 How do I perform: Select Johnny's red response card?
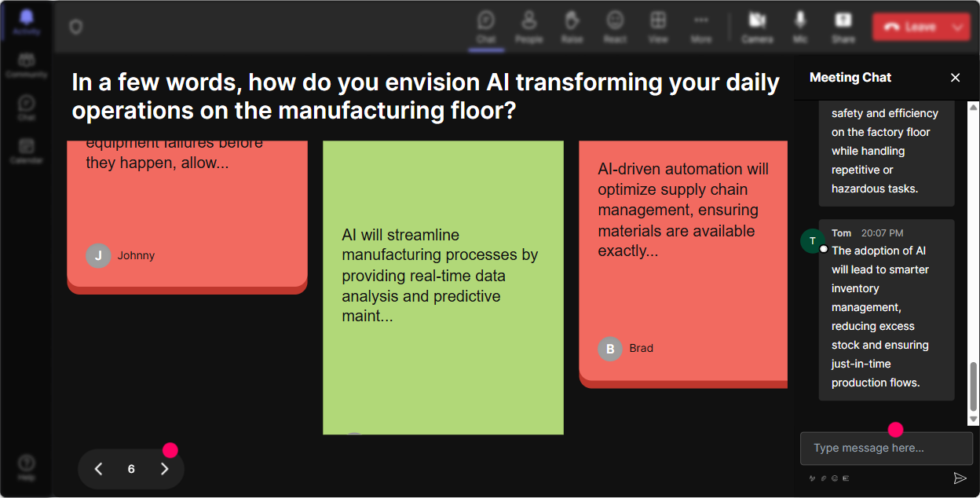coord(187,218)
